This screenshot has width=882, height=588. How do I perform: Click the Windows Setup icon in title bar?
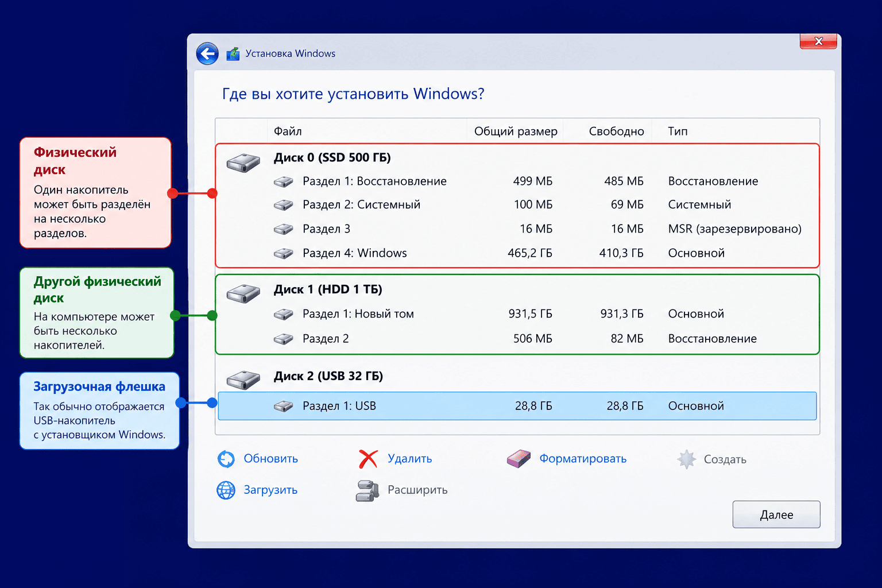[x=233, y=53]
